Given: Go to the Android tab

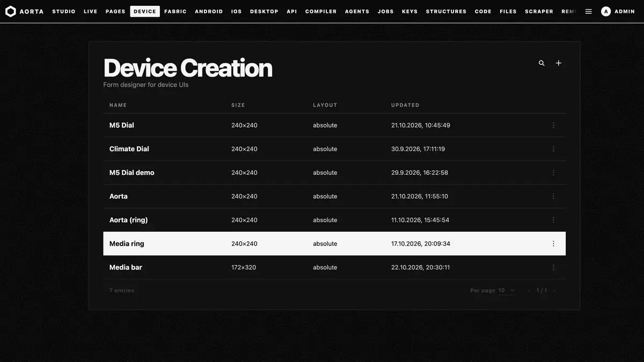Looking at the screenshot, I should tap(209, 11).
